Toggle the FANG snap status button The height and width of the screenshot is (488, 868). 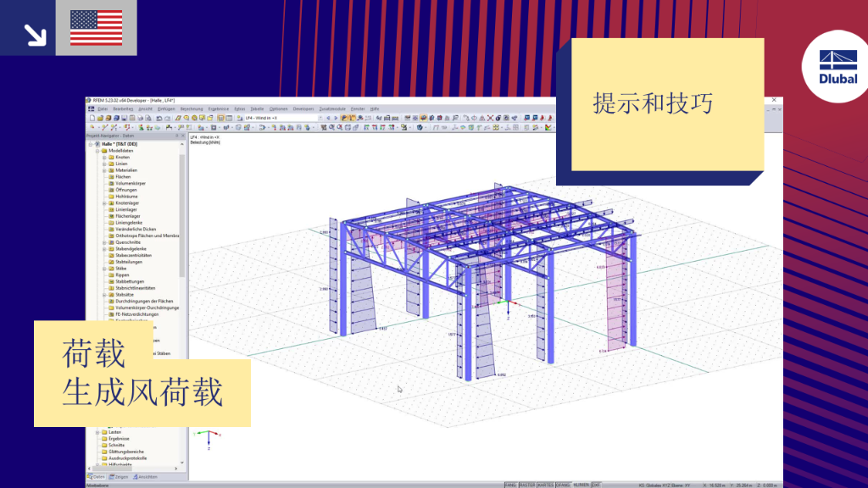(511, 485)
